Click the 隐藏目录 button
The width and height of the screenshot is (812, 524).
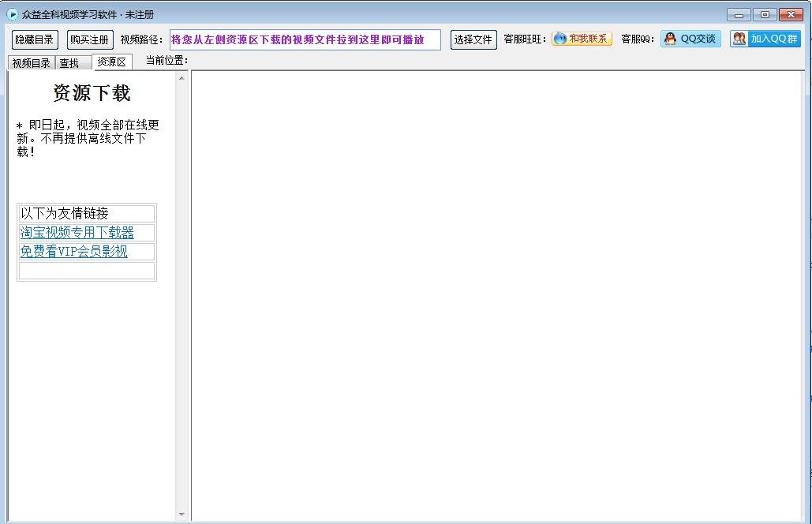(x=35, y=40)
